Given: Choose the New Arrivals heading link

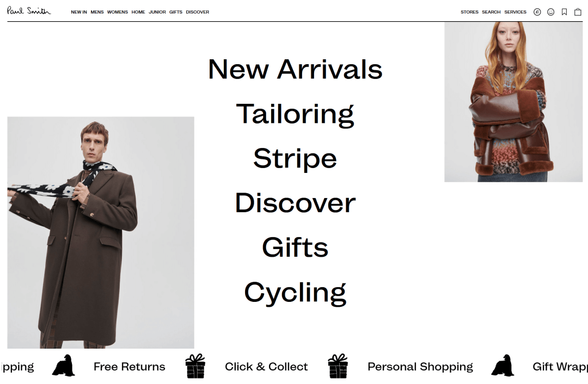Looking at the screenshot, I should coord(295,69).
